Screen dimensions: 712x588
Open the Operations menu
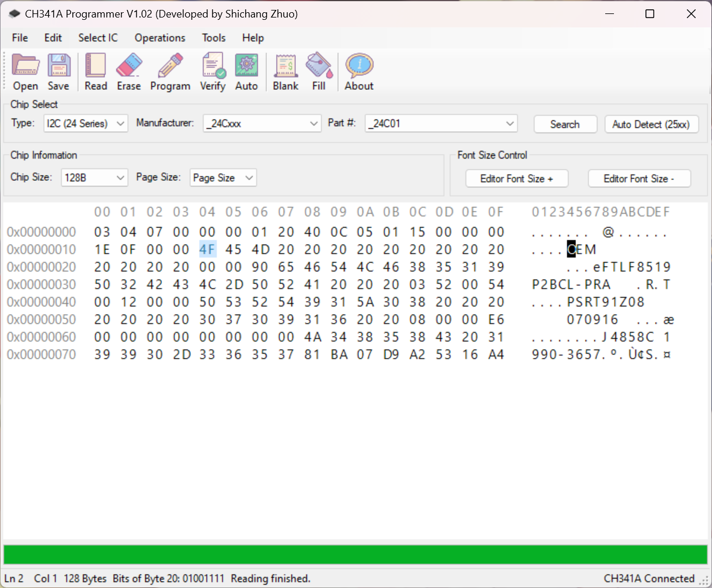(159, 38)
